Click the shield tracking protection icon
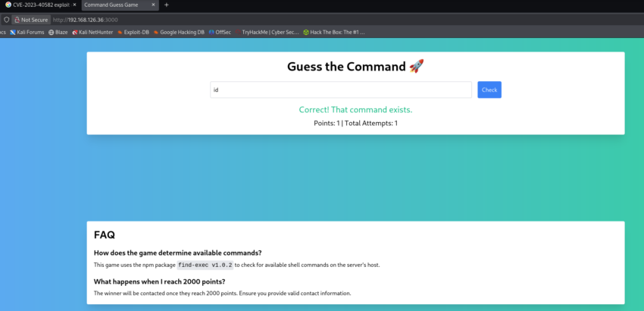The width and height of the screenshot is (644, 311). (x=7, y=19)
